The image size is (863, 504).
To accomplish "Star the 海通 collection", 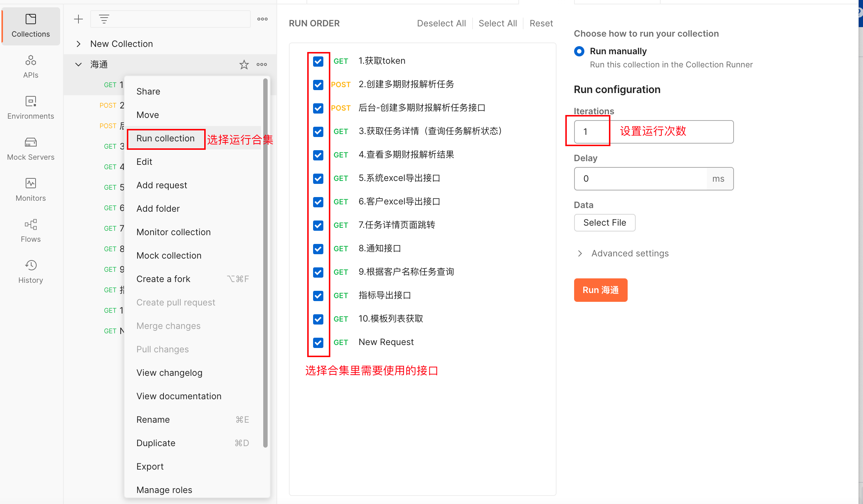I will [x=244, y=64].
